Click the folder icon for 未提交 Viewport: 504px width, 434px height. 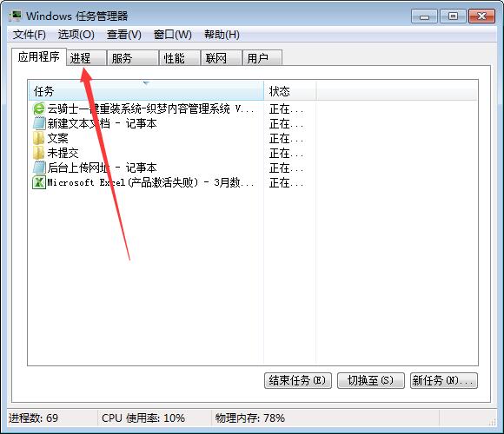click(38, 153)
